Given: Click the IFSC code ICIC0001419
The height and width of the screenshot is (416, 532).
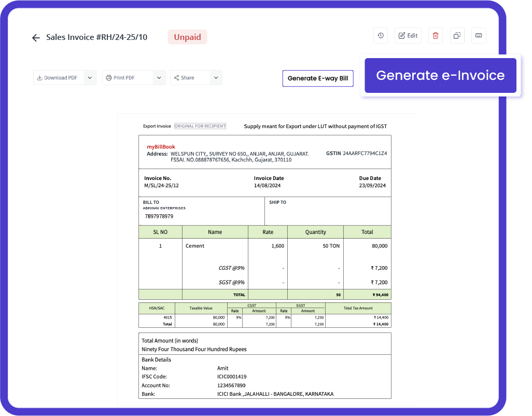Looking at the screenshot, I should pyautogui.click(x=232, y=377).
